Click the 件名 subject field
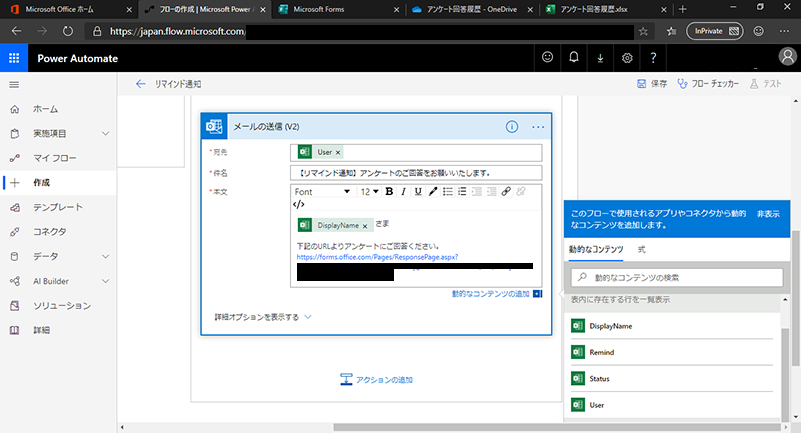 tap(416, 173)
